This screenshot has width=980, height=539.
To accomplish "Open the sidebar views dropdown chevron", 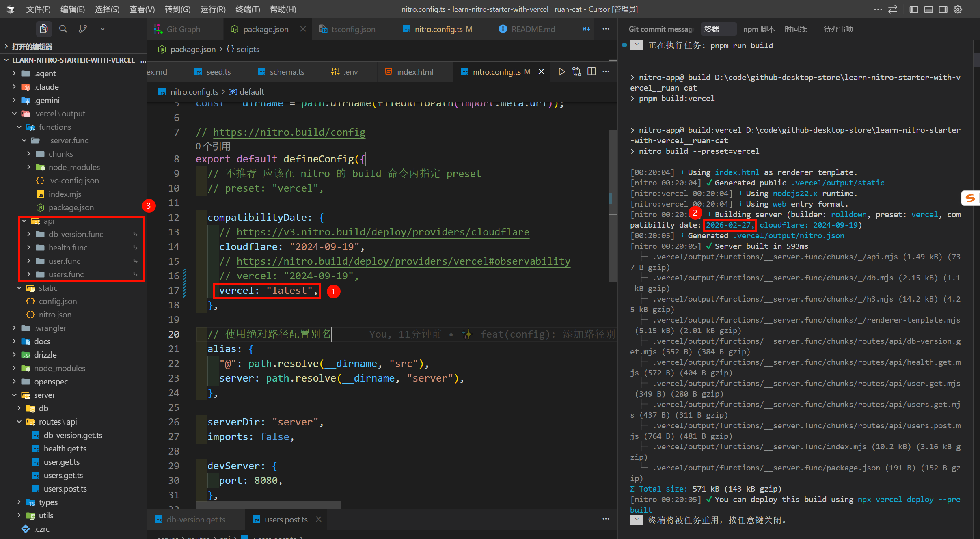I will 102,29.
